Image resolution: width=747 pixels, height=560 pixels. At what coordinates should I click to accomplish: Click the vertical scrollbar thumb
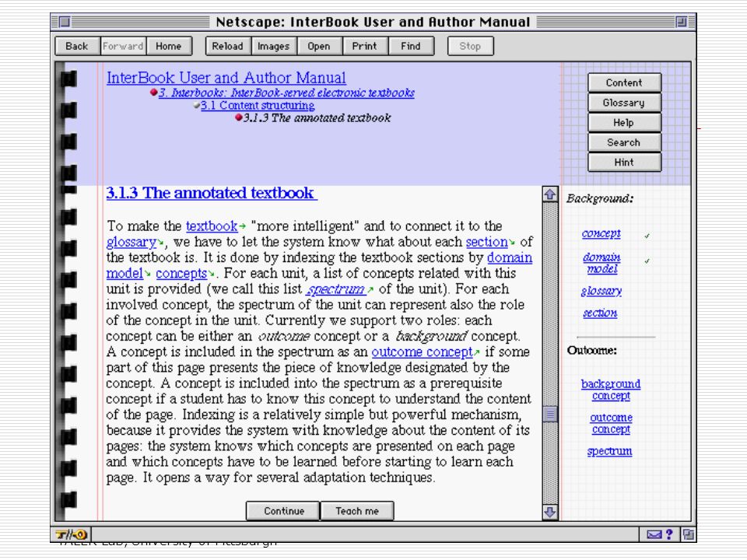click(x=550, y=414)
